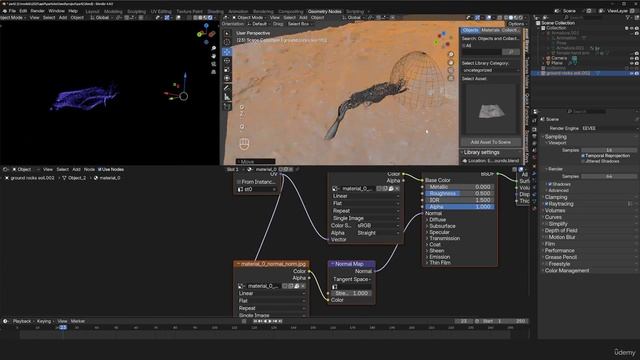The height and width of the screenshot is (360, 640).
Task: Expand the Emission section of Principled BSDF
Action: pos(438,257)
